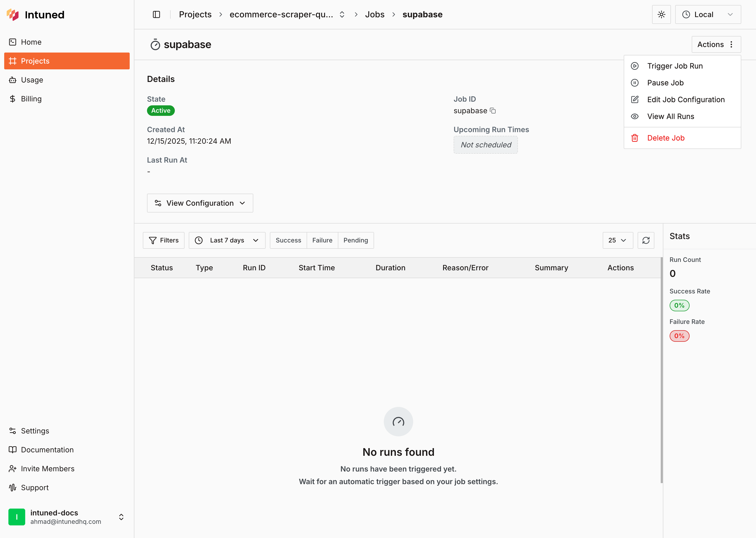Click the runs table vertical scrollbar

(661, 370)
